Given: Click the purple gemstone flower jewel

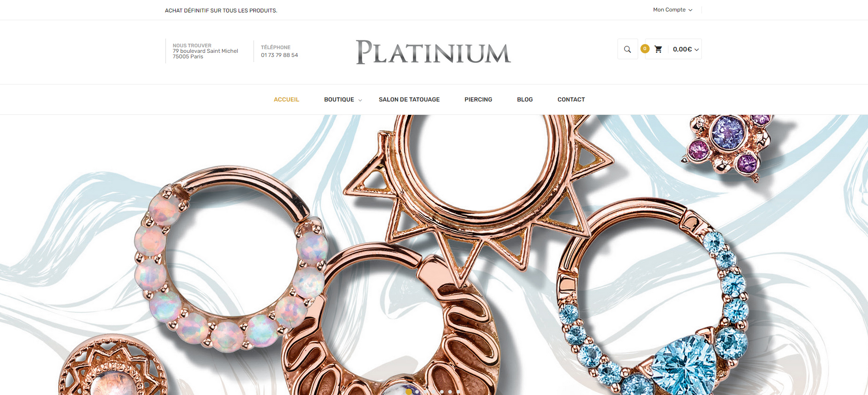Looking at the screenshot, I should [729, 144].
